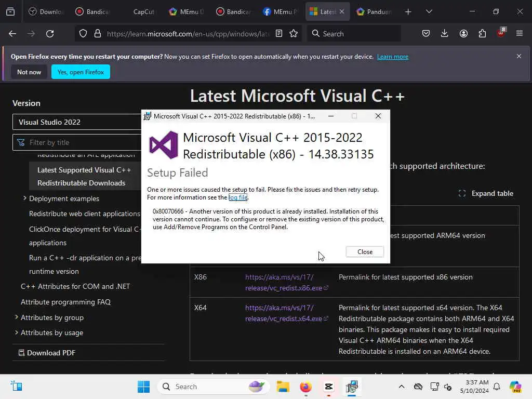This screenshot has height=399, width=532.
Task: Switch to the MEmu P Facebook tab
Action: point(280,12)
